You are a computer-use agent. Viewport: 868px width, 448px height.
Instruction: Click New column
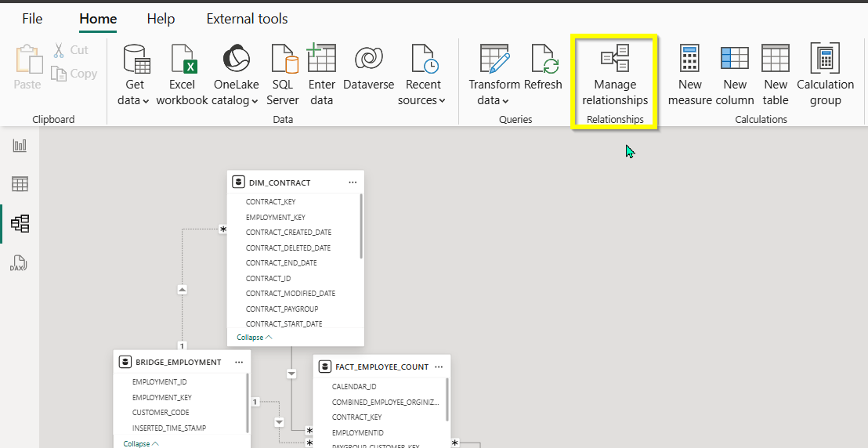click(x=735, y=75)
